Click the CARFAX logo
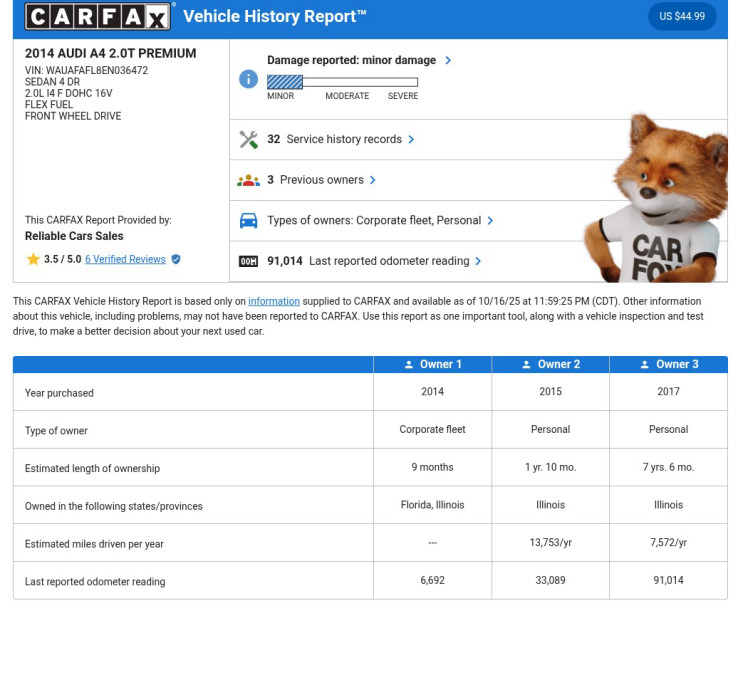743x680 pixels. (99, 16)
